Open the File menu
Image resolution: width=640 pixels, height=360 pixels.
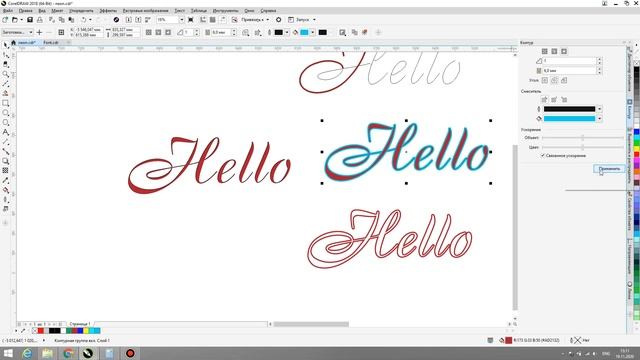coord(8,11)
